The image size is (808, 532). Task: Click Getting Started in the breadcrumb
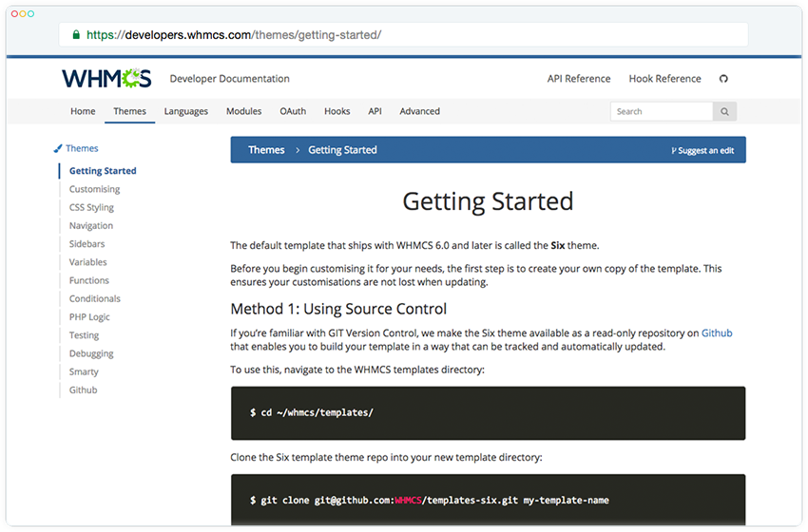click(342, 150)
